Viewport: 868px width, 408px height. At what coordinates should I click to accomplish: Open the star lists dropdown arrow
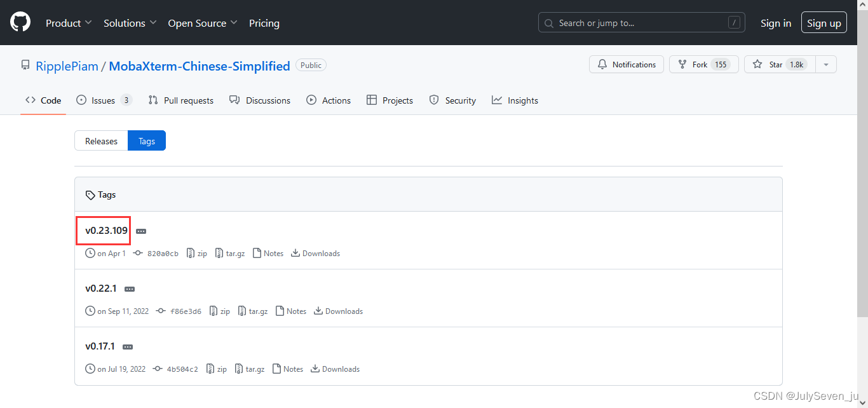826,64
